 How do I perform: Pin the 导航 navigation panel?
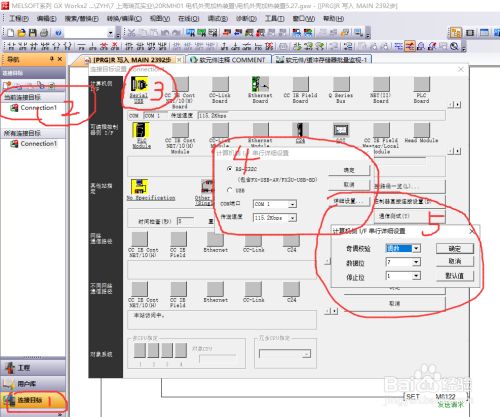click(x=52, y=59)
